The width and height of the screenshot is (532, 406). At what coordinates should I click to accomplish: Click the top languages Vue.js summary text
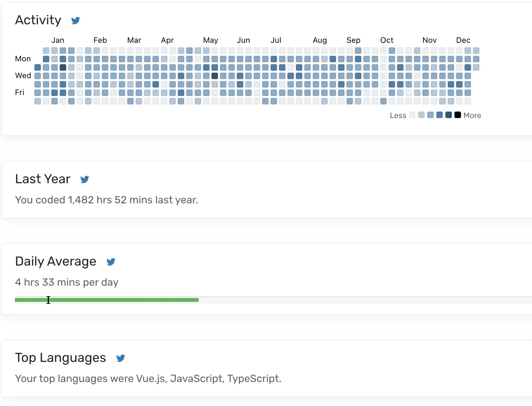click(148, 378)
